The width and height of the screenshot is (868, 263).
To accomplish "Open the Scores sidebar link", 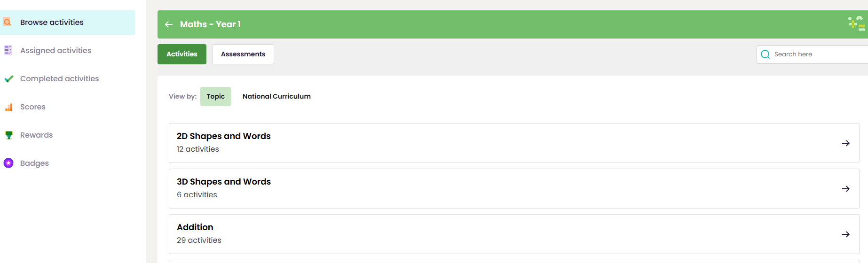I will tap(33, 107).
